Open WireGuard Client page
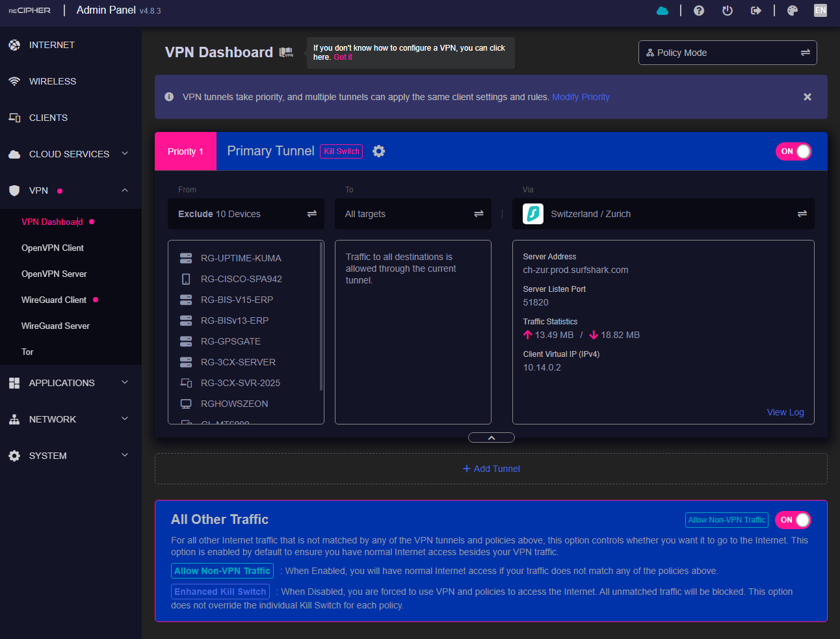This screenshot has height=639, width=840. click(x=54, y=300)
